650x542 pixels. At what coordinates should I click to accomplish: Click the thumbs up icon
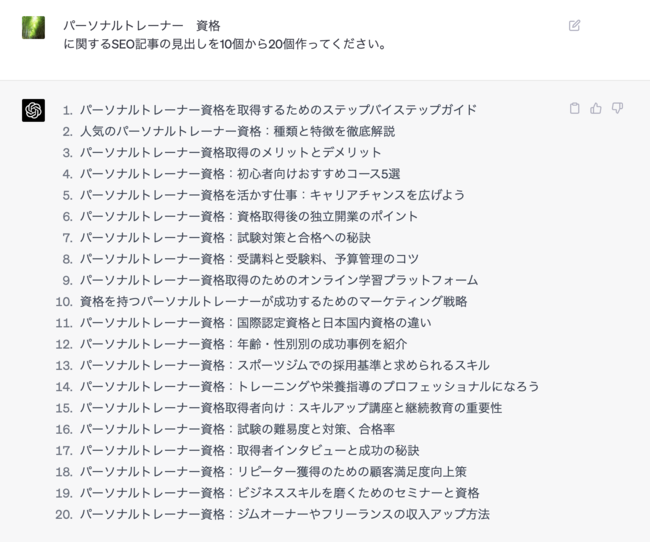click(596, 108)
